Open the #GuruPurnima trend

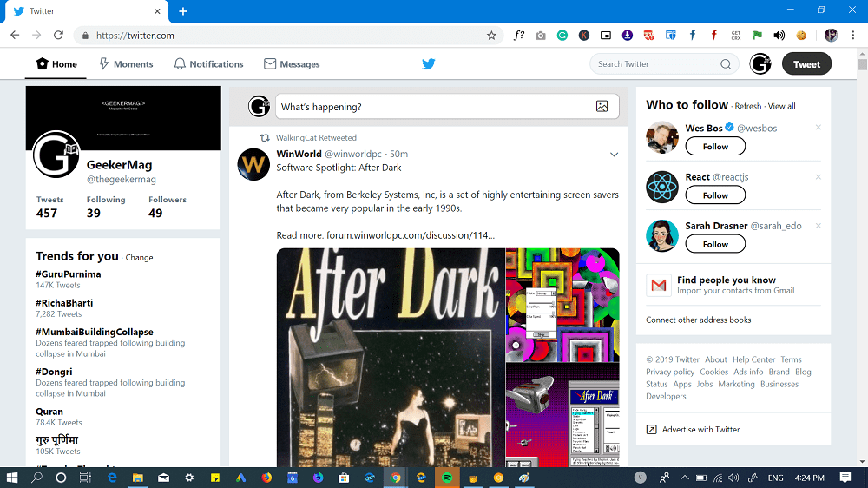[x=68, y=274]
